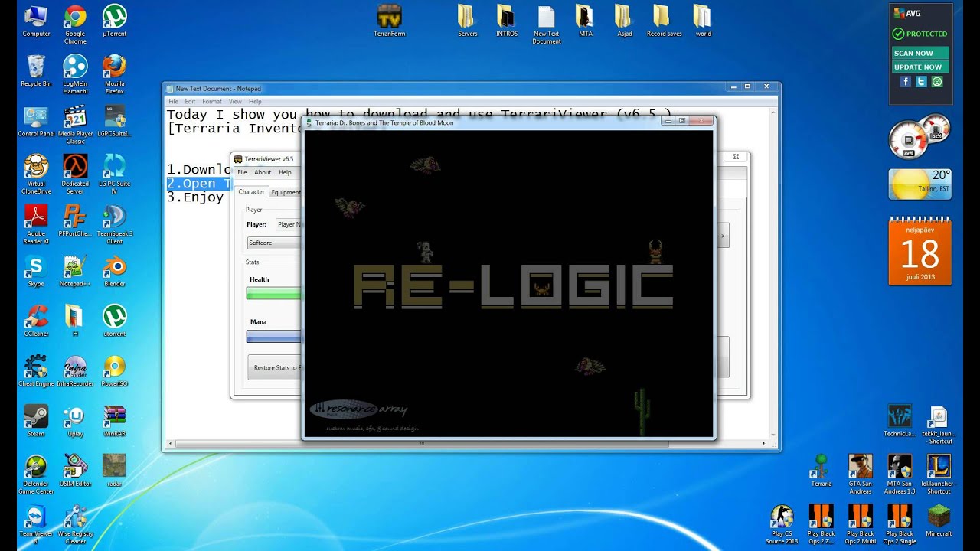This screenshot has width=980, height=551.
Task: Adjust the Health slider in TerrariViewer
Action: point(274,293)
